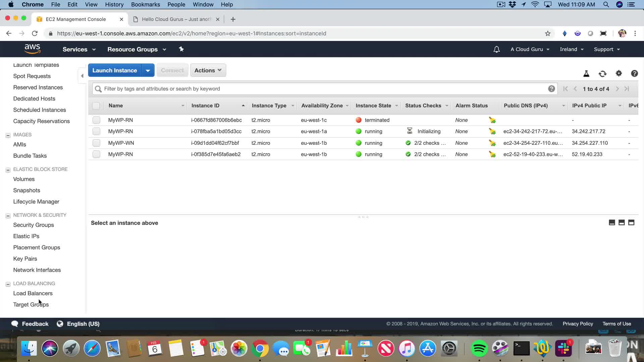Open Load Balancers in sidebar
The width and height of the screenshot is (644, 362).
(33, 293)
